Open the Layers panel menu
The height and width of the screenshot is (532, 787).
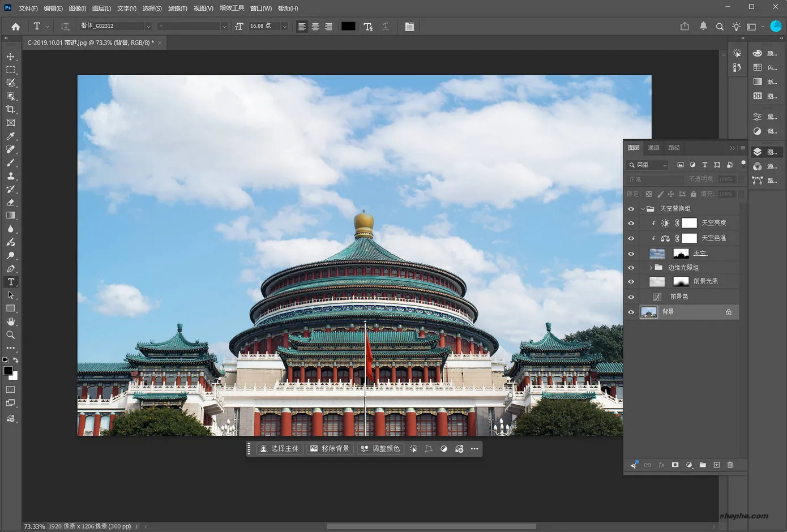click(743, 148)
